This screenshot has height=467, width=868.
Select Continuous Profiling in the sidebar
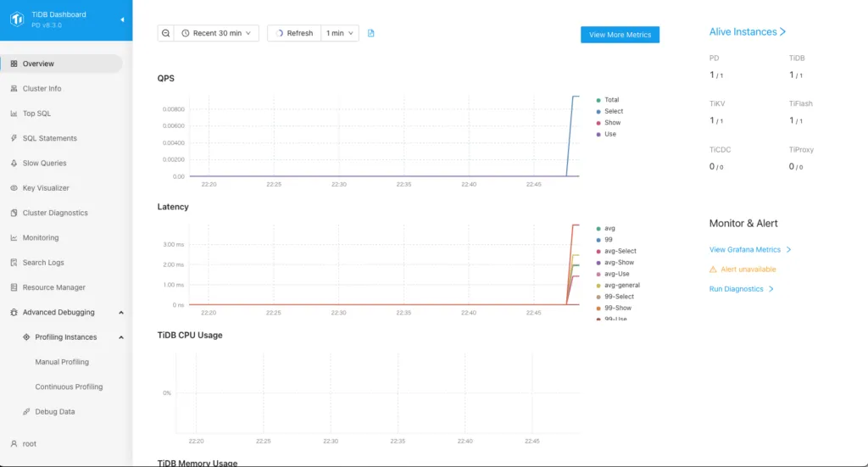click(x=69, y=386)
